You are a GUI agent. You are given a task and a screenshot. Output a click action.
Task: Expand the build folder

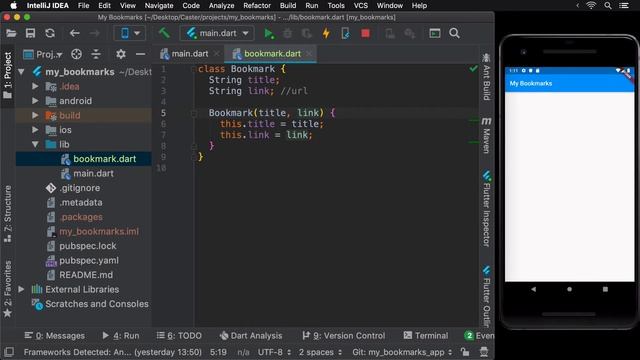tap(36, 116)
